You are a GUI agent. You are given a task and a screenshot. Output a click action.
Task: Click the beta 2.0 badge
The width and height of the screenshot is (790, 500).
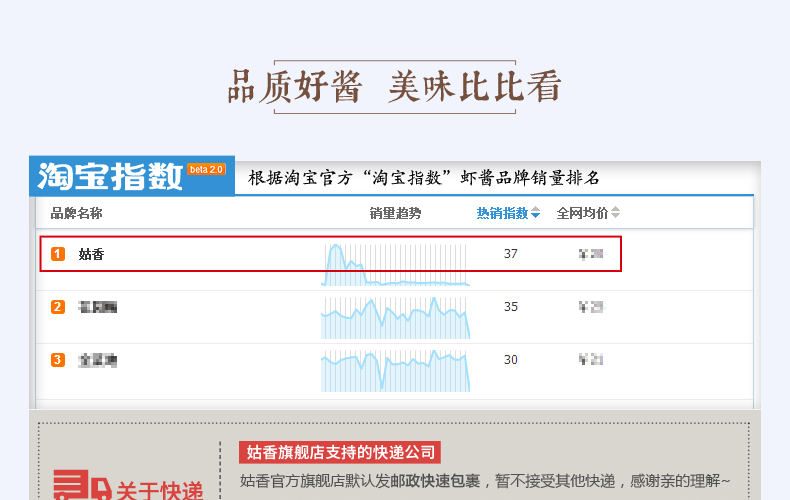[206, 170]
